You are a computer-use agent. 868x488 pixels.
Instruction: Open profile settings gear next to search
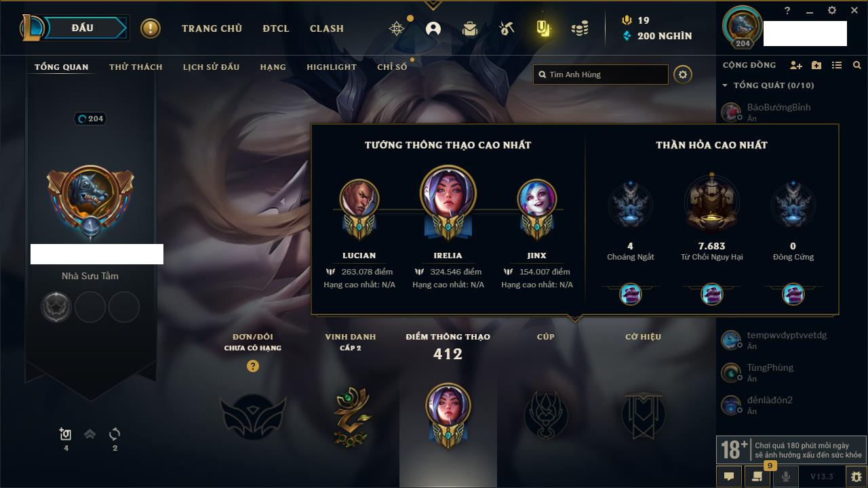[x=683, y=75]
